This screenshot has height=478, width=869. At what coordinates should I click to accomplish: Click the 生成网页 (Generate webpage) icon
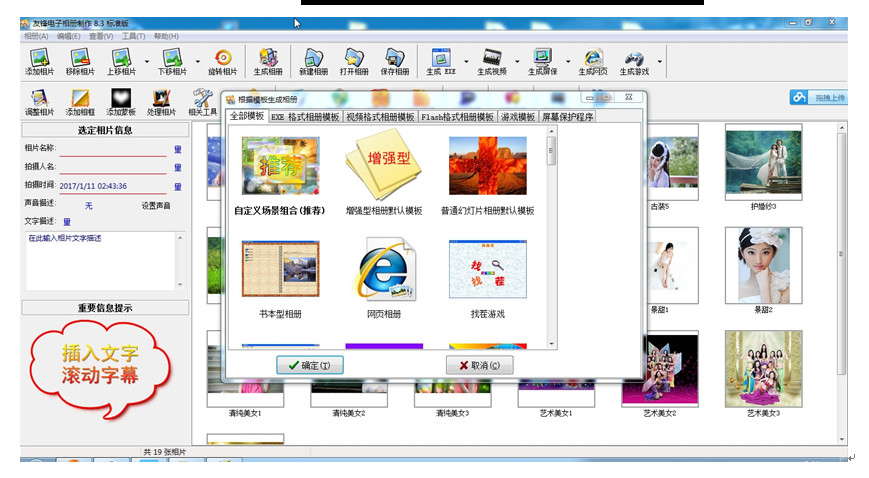click(x=592, y=62)
